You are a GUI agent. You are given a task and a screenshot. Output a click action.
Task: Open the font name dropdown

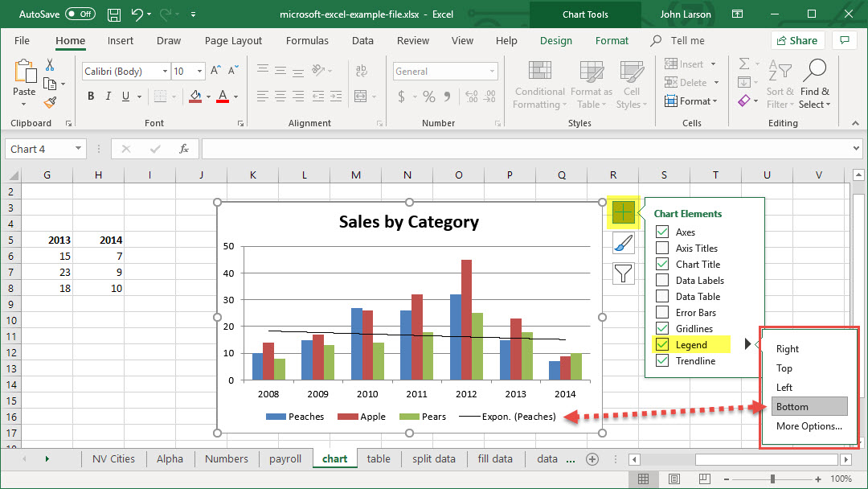coord(165,72)
